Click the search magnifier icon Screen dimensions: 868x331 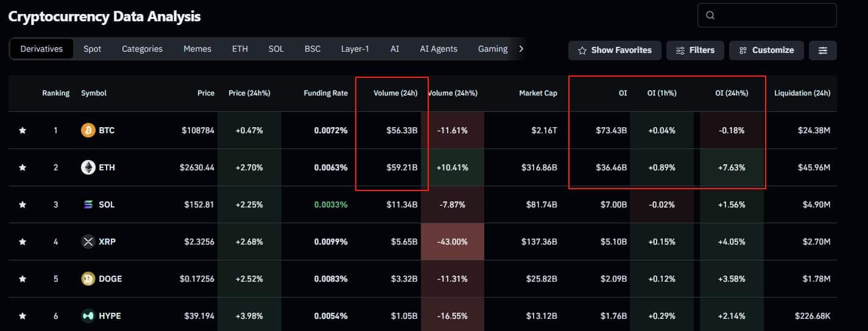[710, 16]
